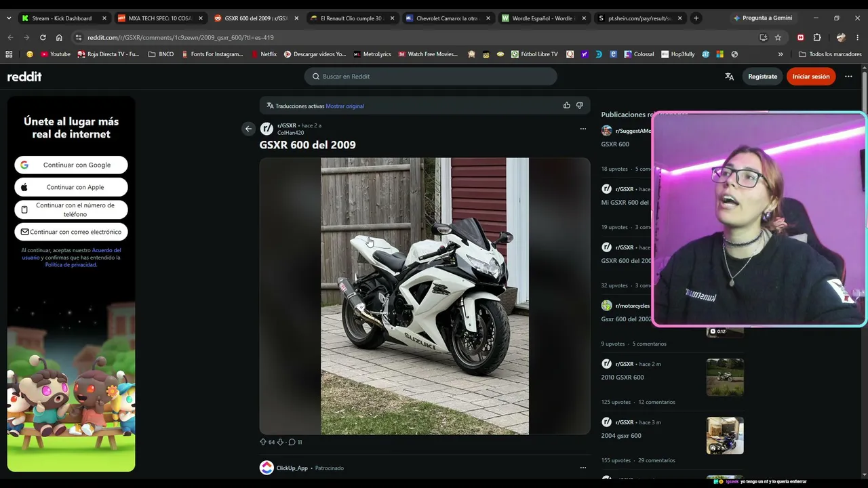Switch to El Renault Clio cumple 30 tab
Screen dimensions: 868x488
[x=351, y=18]
